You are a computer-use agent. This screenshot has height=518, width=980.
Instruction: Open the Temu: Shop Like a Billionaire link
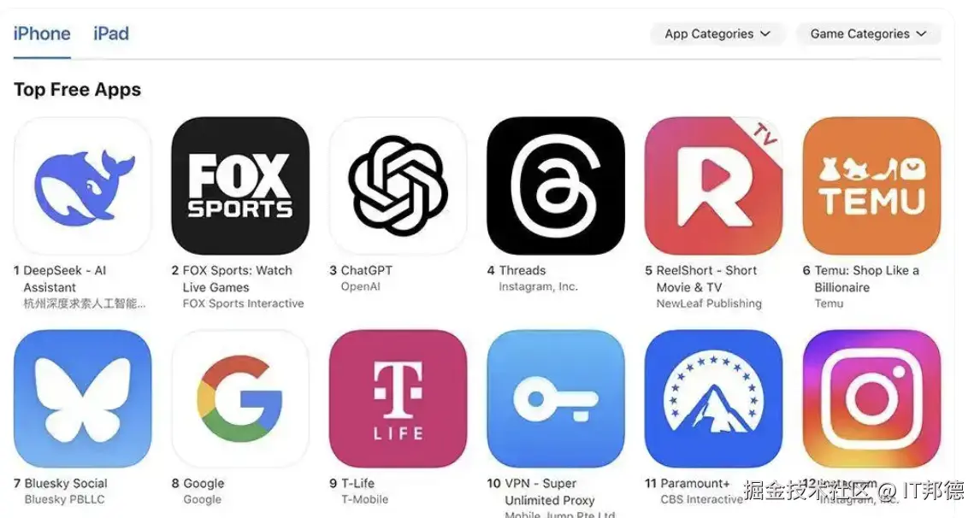[x=867, y=279]
